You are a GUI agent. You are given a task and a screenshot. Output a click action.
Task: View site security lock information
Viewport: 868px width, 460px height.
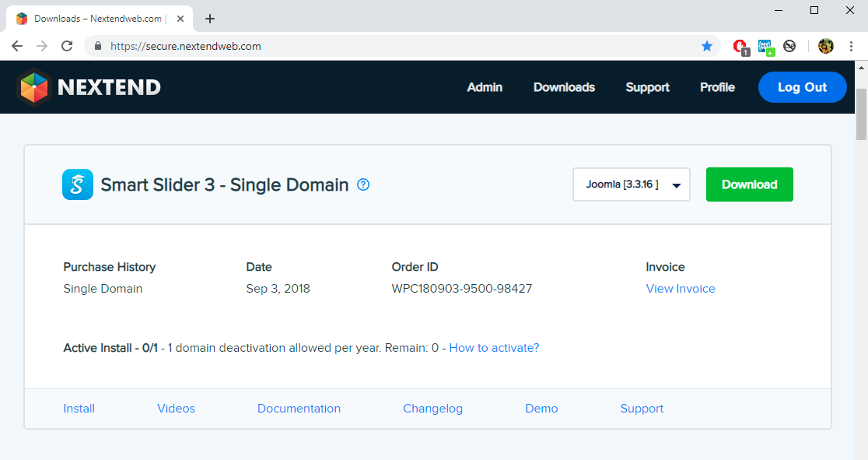98,46
